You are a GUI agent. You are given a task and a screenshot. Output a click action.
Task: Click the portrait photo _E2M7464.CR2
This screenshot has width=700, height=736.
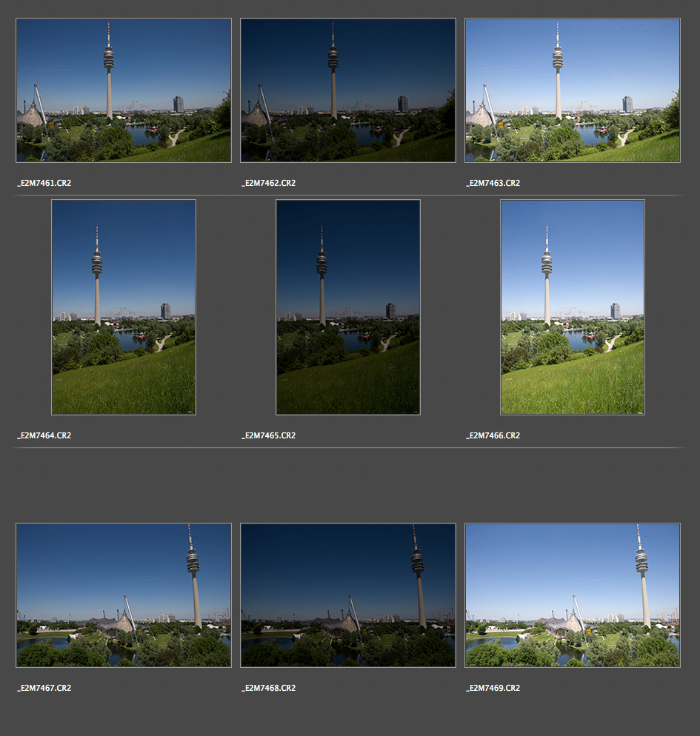click(124, 307)
